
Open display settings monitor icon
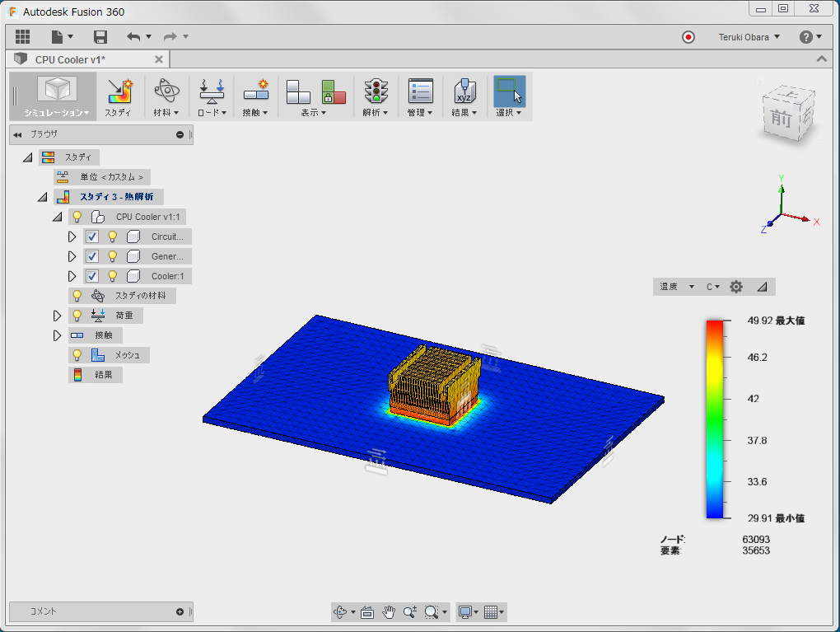coord(465,611)
